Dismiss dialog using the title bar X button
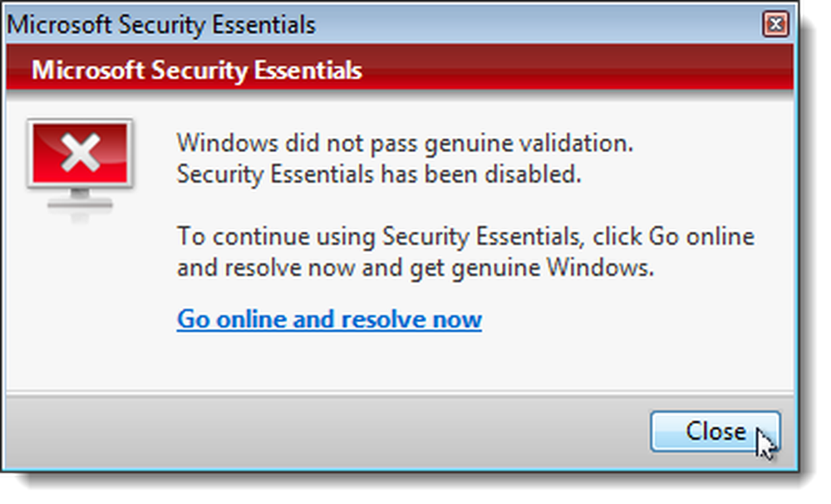Screen dimensions: 831x504 775,24
